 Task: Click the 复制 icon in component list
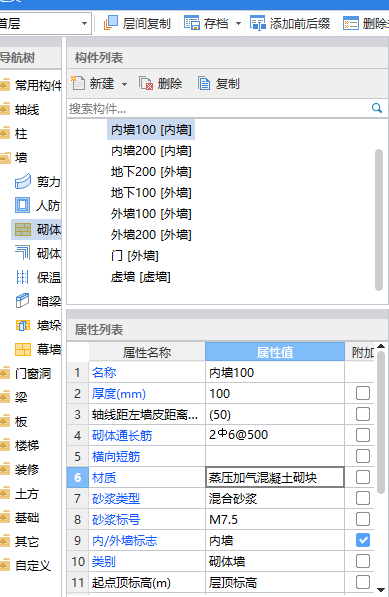pyautogui.click(x=204, y=83)
